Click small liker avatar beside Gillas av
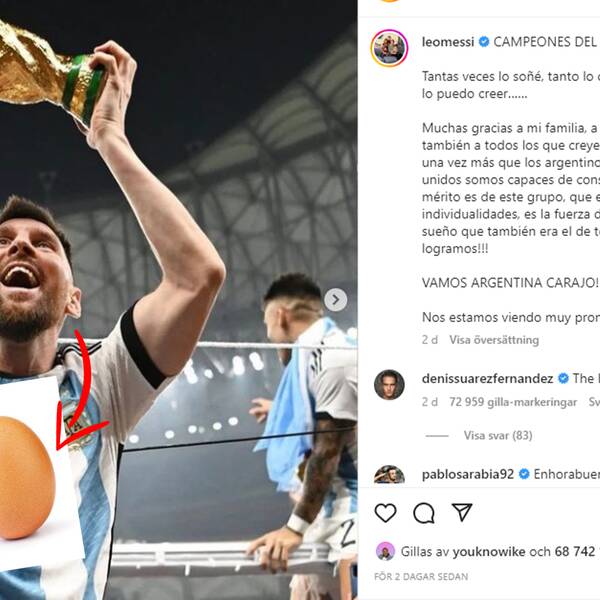Viewport: 600px width, 600px height. click(385, 551)
